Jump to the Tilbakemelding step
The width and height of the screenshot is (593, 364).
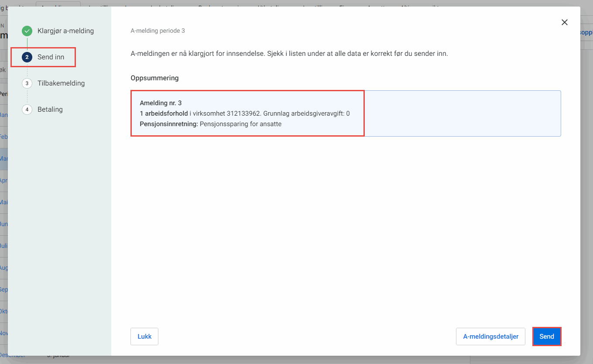[x=61, y=83]
